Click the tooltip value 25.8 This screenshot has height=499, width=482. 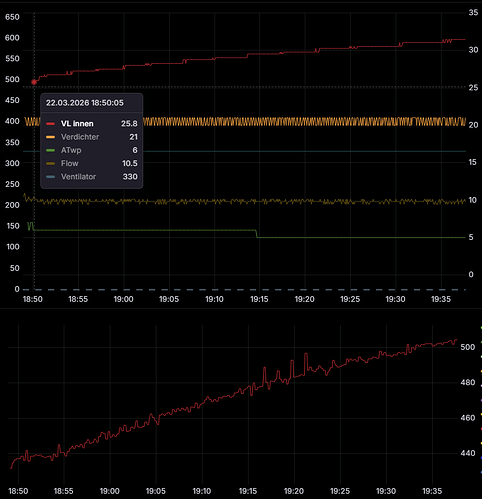click(129, 124)
